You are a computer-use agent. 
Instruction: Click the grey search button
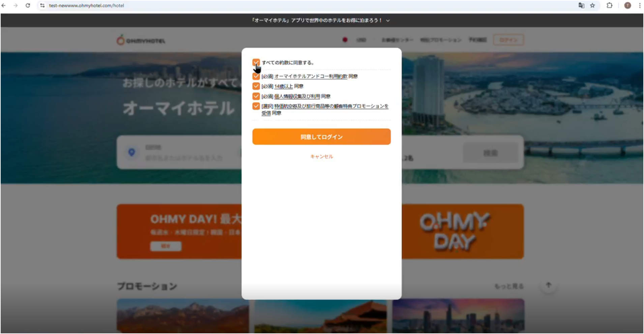491,153
